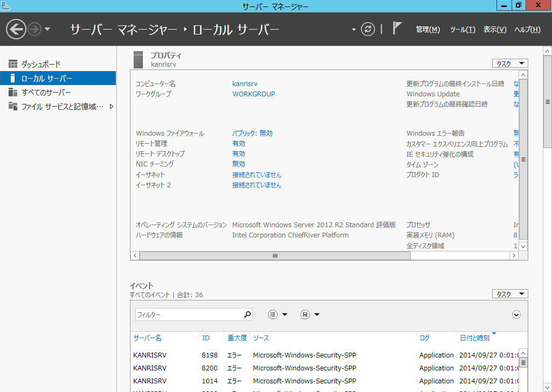Image resolution: width=552 pixels, height=392 pixels.
Task: Open the 表示(V) menu
Action: click(x=495, y=30)
